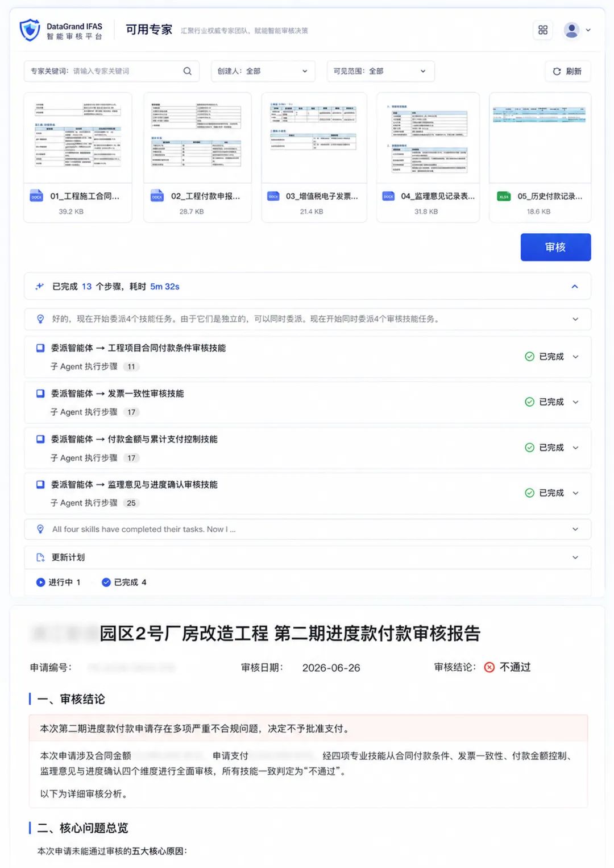Click the 审核日期 value 2026-06-26
Viewport: 614px width, 868px height.
click(x=331, y=668)
